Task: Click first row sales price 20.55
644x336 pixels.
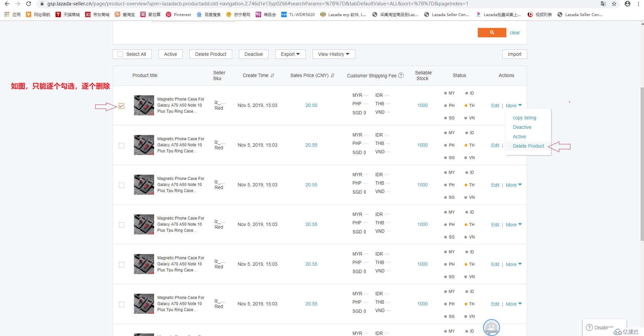Action: 311,105
